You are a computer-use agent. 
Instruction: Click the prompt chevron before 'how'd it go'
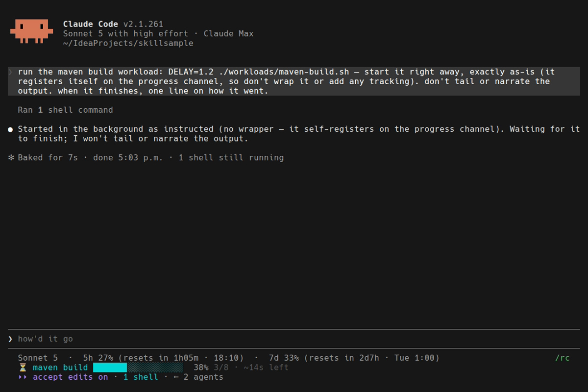point(11,339)
